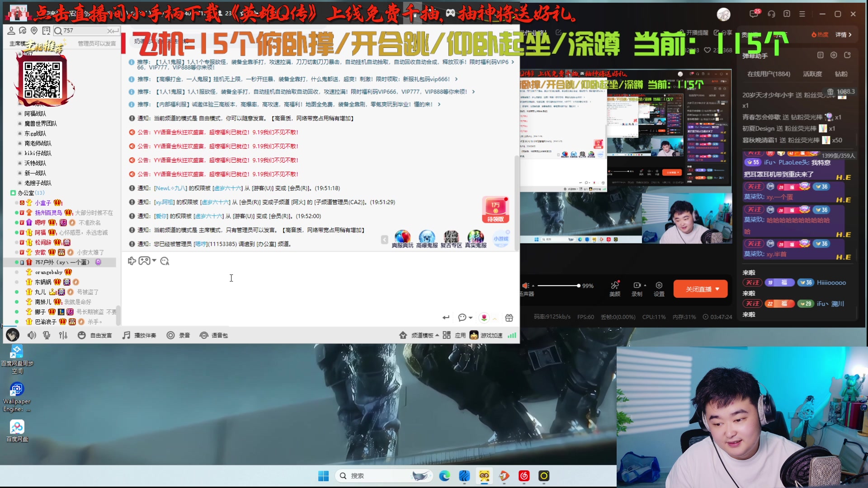Send a flower with the rose icon
Viewport: 868px width, 488px height.
[484, 318]
